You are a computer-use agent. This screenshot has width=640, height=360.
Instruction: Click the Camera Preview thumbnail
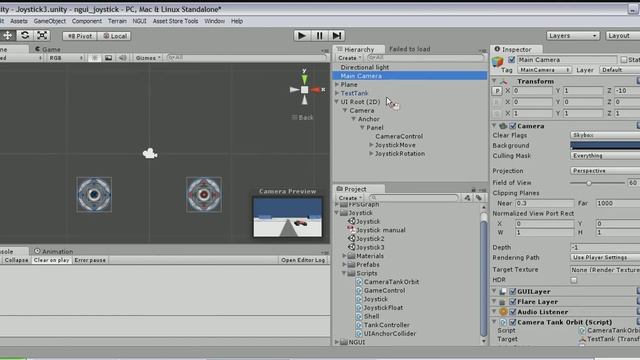(x=288, y=217)
